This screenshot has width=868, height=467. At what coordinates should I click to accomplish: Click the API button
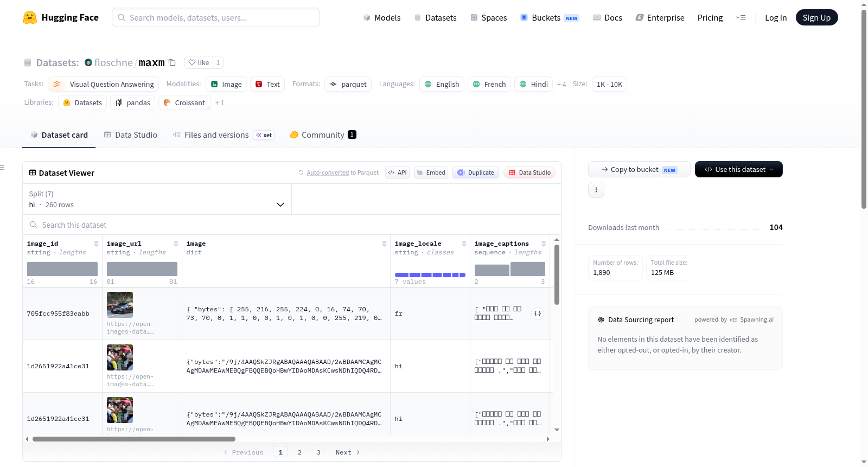pyautogui.click(x=397, y=172)
